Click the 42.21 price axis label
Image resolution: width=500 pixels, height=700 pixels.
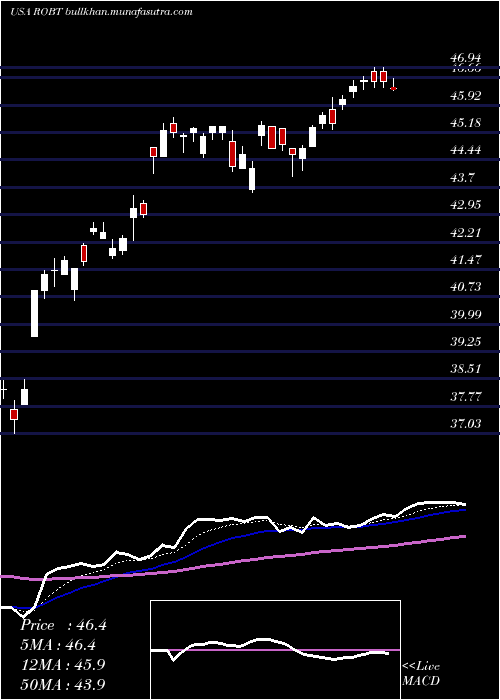point(466,233)
